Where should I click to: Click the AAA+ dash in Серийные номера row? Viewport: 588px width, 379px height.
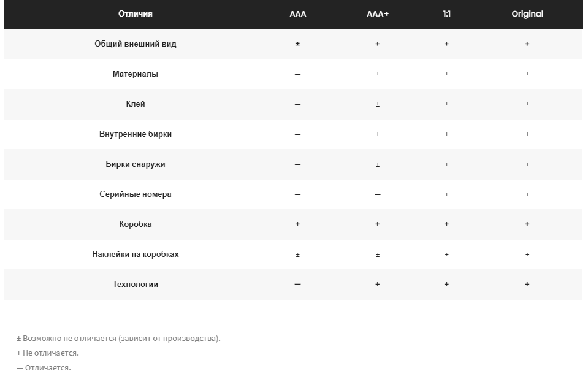[x=378, y=194]
